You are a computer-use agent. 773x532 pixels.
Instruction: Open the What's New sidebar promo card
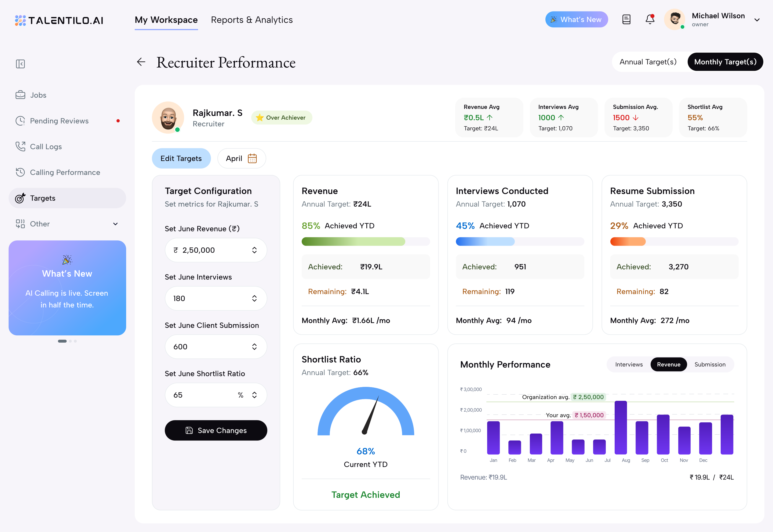click(x=67, y=288)
